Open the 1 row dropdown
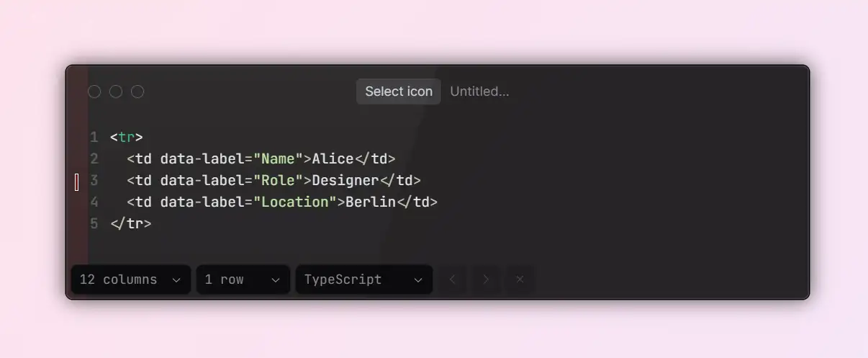 pos(243,279)
